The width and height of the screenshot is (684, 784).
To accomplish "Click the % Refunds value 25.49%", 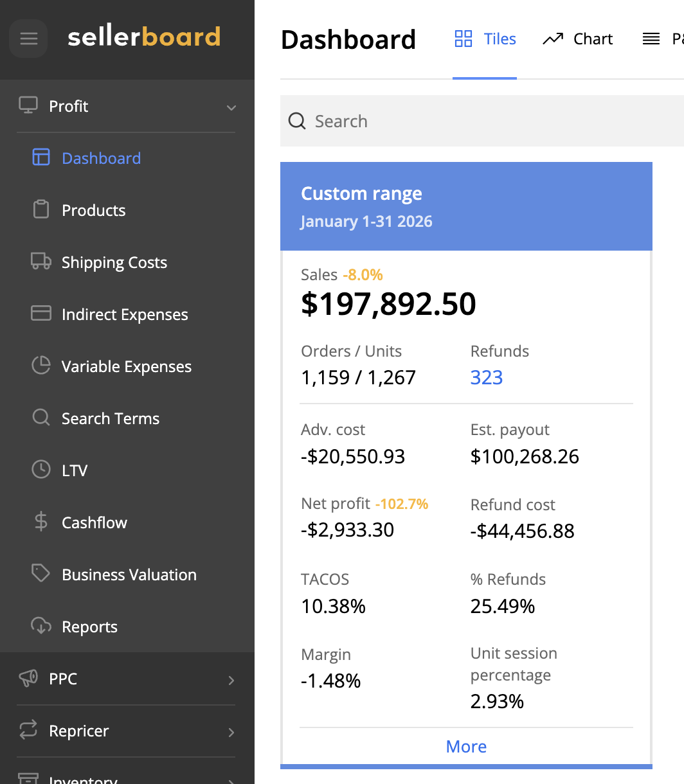I will (503, 606).
